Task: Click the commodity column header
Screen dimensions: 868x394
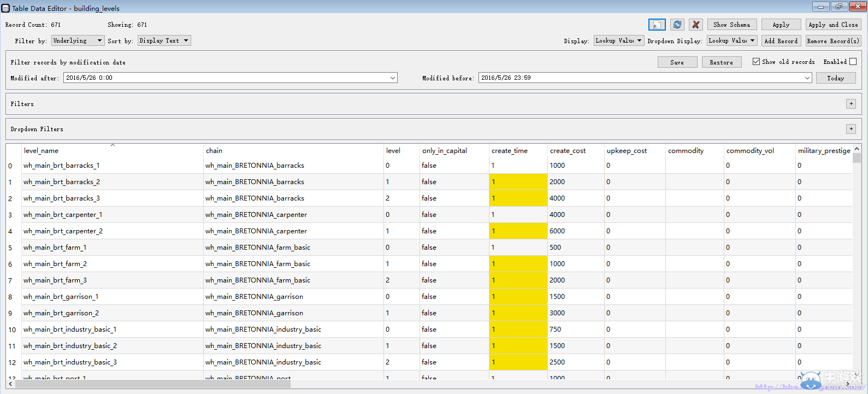Action: (x=695, y=151)
